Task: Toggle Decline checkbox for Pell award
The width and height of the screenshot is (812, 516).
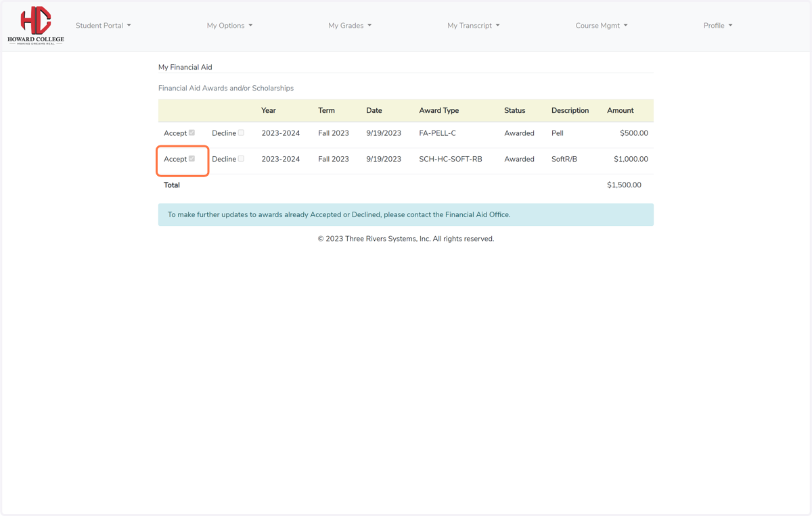Action: coord(241,133)
